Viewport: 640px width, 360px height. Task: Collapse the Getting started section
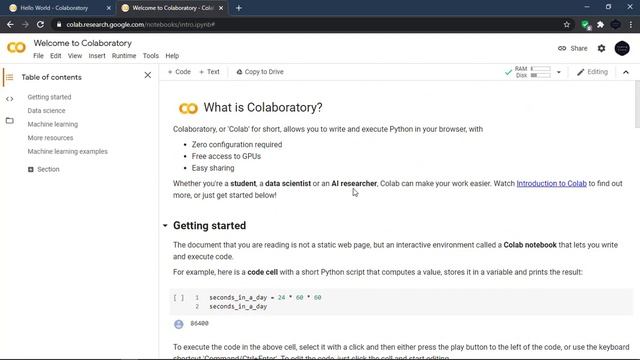coord(165,225)
